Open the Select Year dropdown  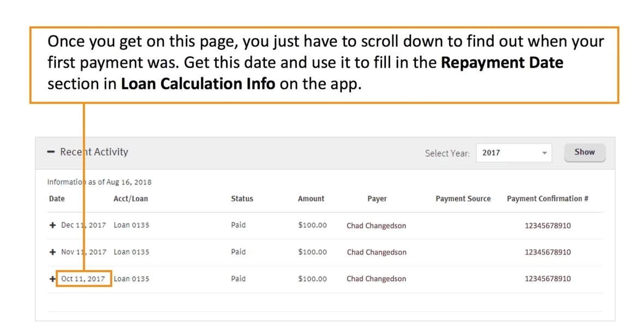[x=514, y=153]
